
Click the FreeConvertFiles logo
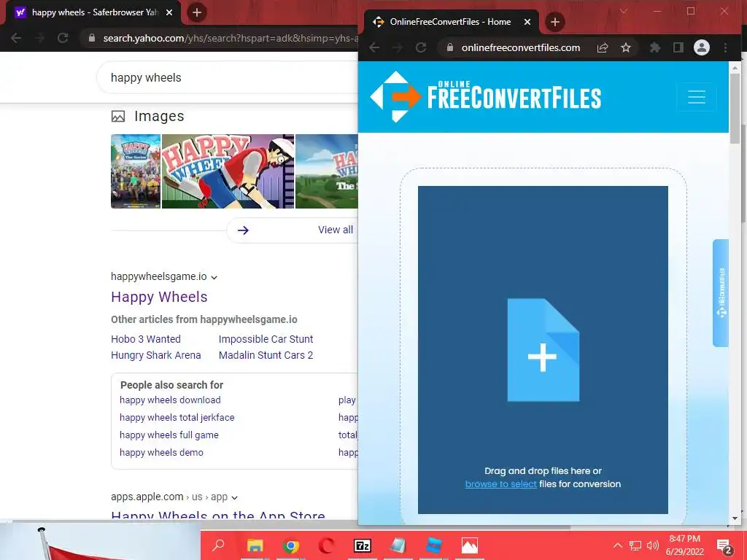click(x=485, y=97)
